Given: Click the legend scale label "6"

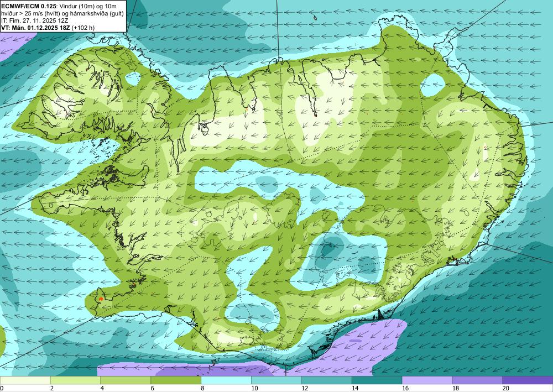Looking at the screenshot, I should 153,388.
